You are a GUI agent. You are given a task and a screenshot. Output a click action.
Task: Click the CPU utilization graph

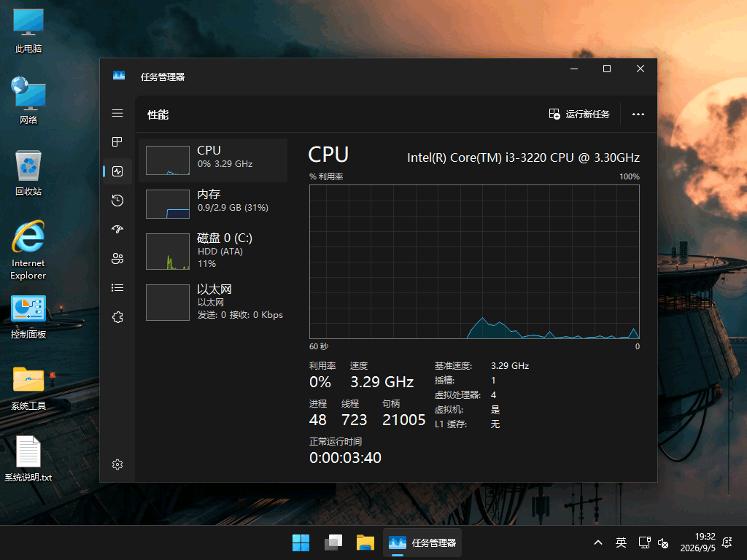(x=474, y=262)
